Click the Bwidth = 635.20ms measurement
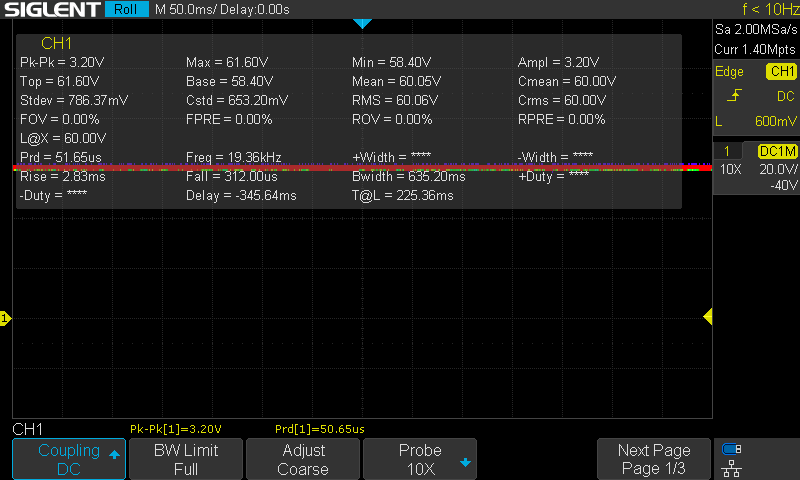The image size is (800, 480). point(409,176)
